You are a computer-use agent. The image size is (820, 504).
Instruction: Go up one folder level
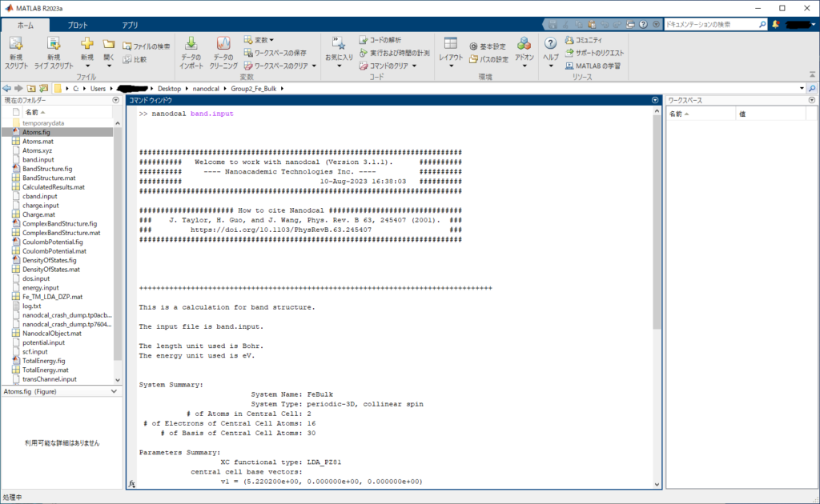click(31, 88)
